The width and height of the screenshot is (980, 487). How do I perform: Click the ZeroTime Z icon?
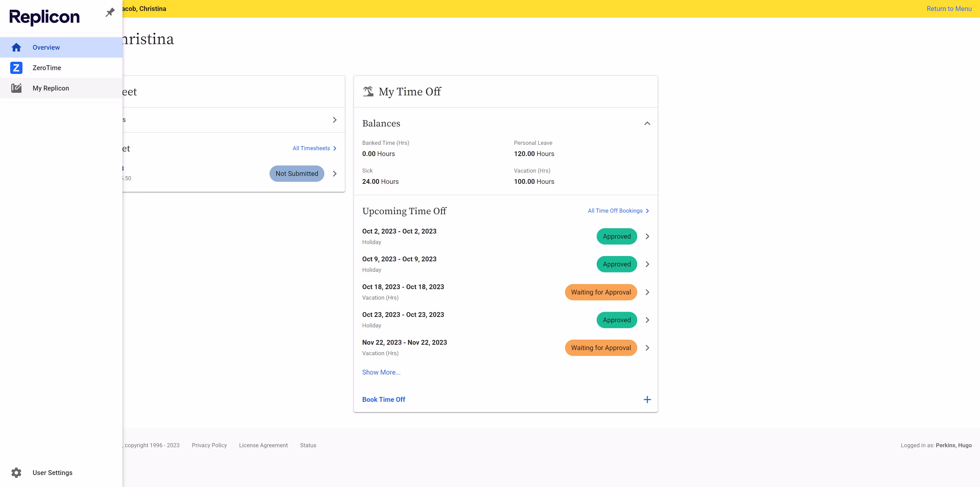pyautogui.click(x=16, y=68)
